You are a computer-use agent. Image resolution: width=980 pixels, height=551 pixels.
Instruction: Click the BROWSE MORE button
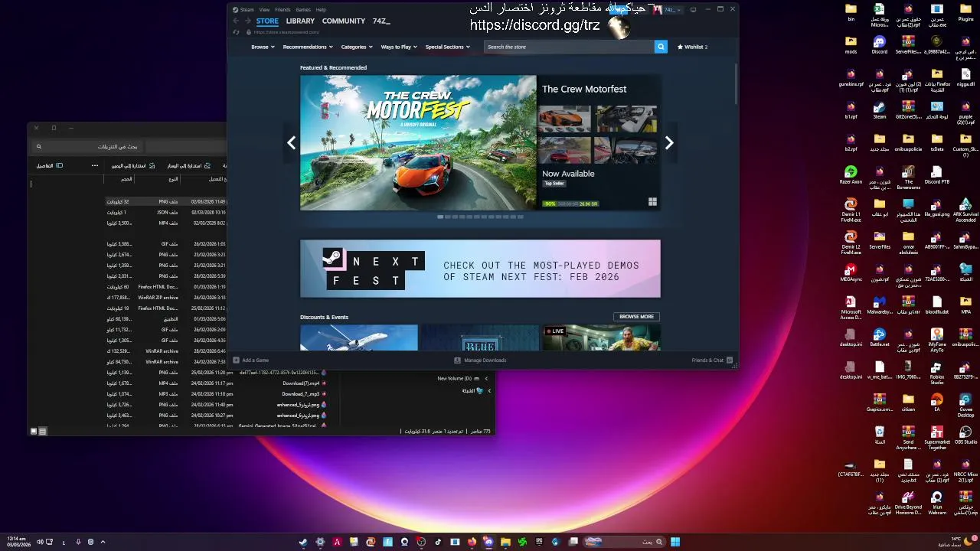click(636, 317)
